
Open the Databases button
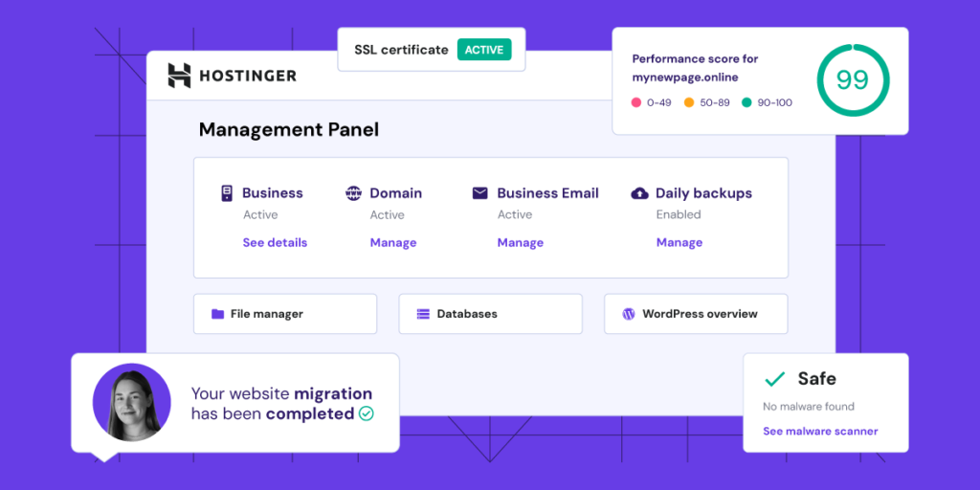pyautogui.click(x=490, y=314)
